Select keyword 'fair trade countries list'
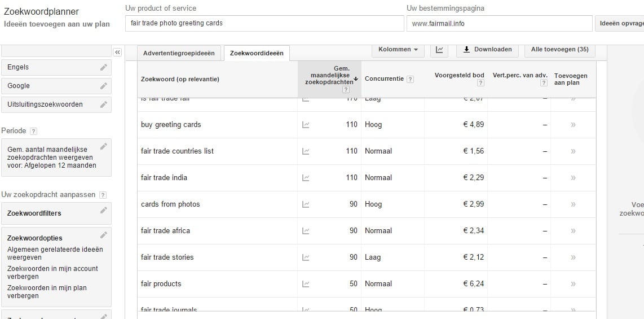Screen dimensions: 644x319 (x=178, y=151)
